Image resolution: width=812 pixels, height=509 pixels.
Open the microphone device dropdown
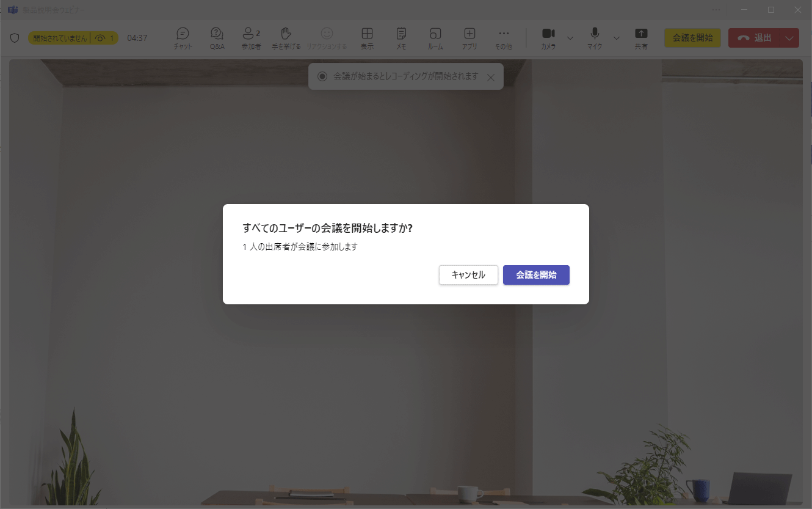[615, 37]
